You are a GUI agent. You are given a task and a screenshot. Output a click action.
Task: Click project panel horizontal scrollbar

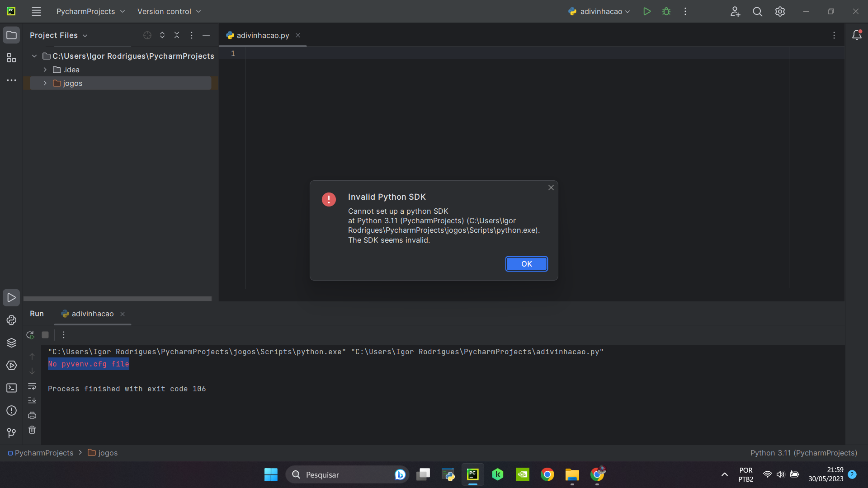[118, 299]
